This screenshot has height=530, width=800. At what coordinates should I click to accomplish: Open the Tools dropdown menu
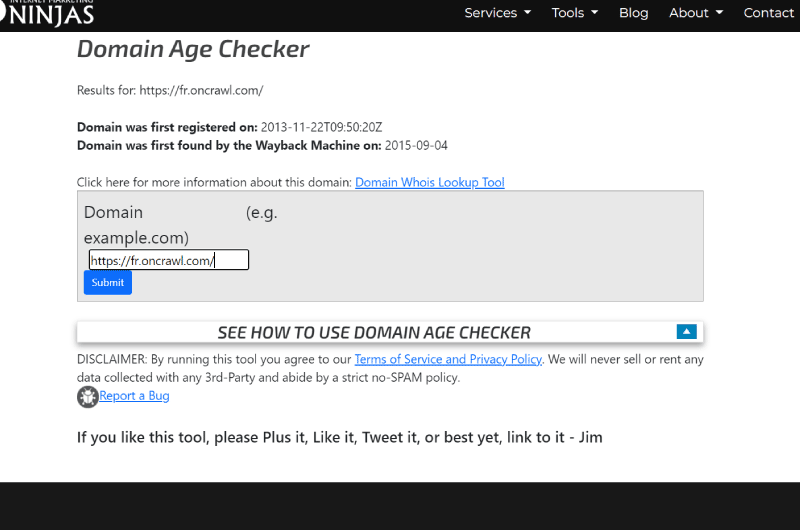[574, 13]
